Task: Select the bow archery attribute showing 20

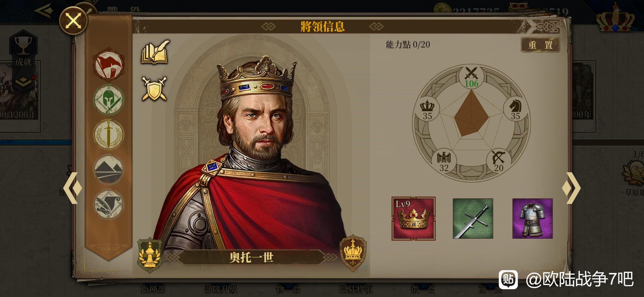Action: [498, 161]
